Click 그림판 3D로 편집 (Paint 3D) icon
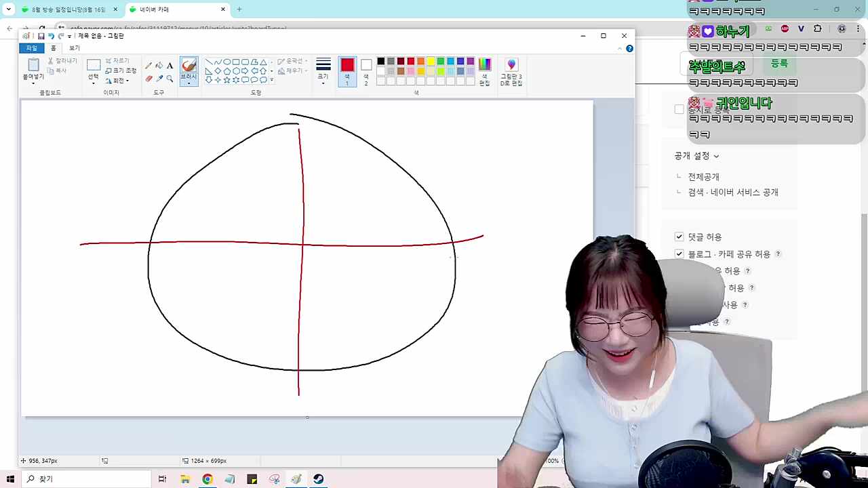 point(511,71)
